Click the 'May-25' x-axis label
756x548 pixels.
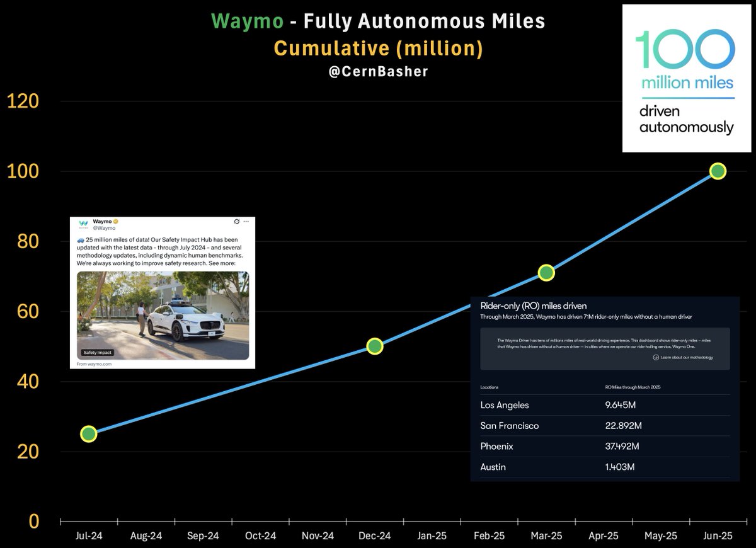point(660,536)
